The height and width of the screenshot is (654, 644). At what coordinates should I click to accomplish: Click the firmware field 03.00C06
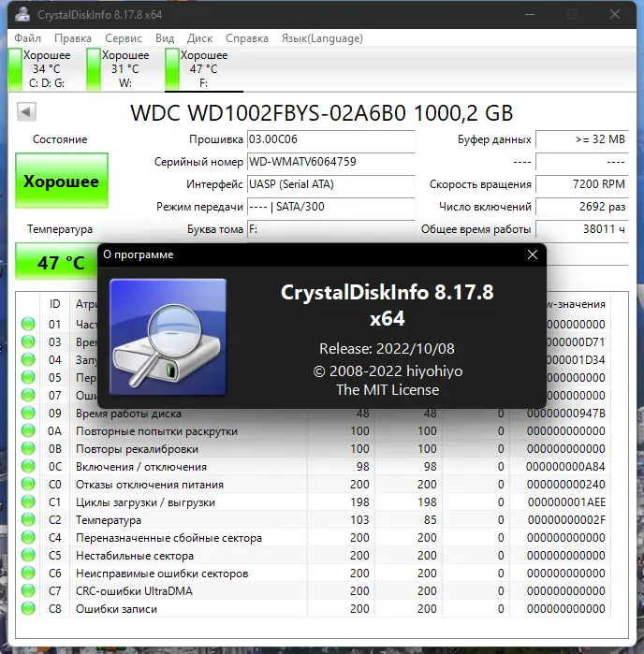(x=330, y=139)
